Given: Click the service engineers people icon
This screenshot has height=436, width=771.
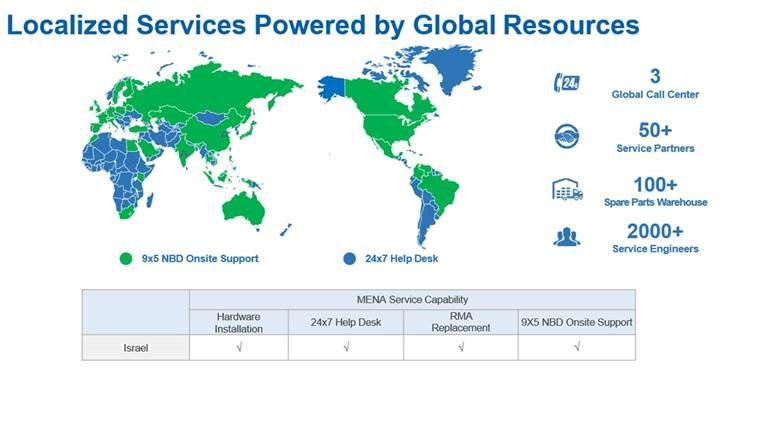Looking at the screenshot, I should pos(567,236).
